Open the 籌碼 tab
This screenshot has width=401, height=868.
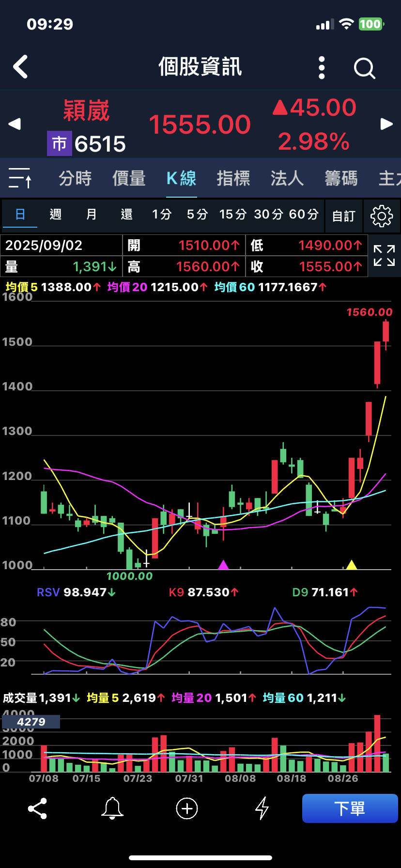pyautogui.click(x=341, y=178)
